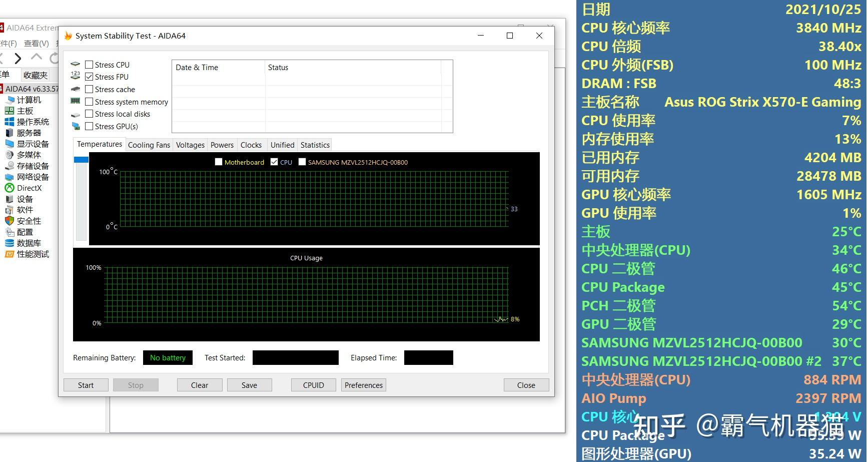Image resolution: width=868 pixels, height=462 pixels.
Task: Click the 123 FPU icon beside Stress FPU
Action: (76, 76)
